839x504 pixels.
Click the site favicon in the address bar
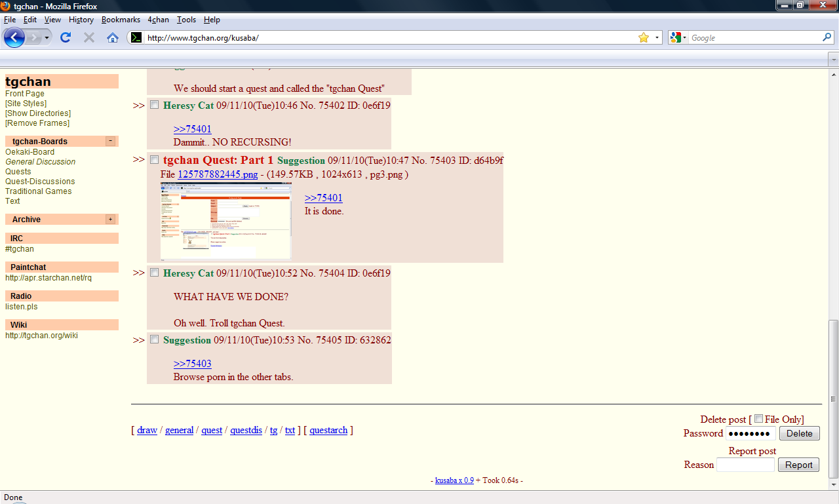coord(136,37)
